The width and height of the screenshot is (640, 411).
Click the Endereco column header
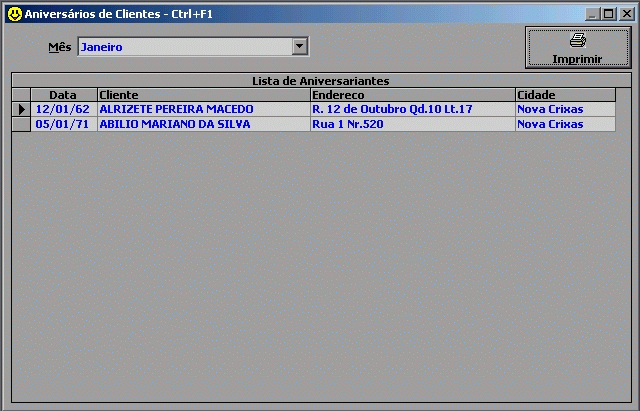411,95
